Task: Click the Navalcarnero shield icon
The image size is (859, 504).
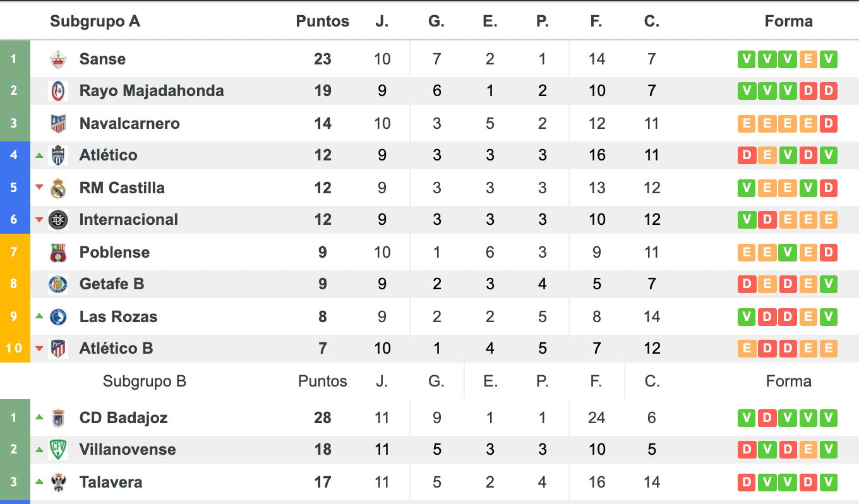Action: pyautogui.click(x=58, y=123)
